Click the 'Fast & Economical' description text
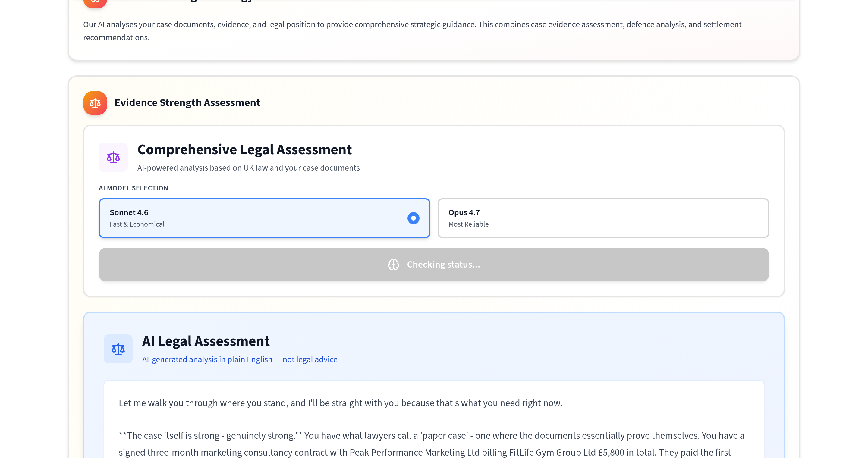The height and width of the screenshot is (458, 868). 137,224
